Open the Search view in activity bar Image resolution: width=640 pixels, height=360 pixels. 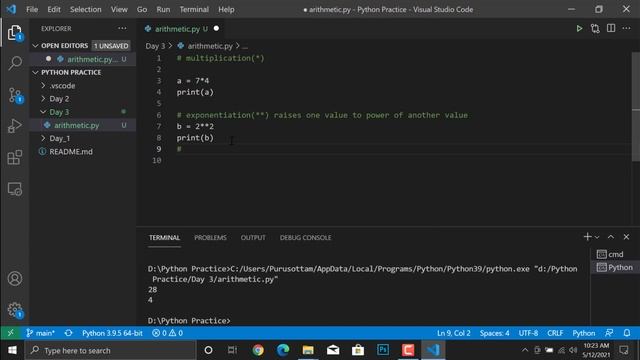tap(15, 63)
